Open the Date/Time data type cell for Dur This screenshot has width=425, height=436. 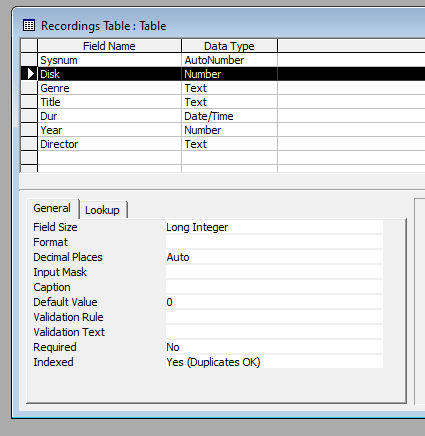point(230,116)
